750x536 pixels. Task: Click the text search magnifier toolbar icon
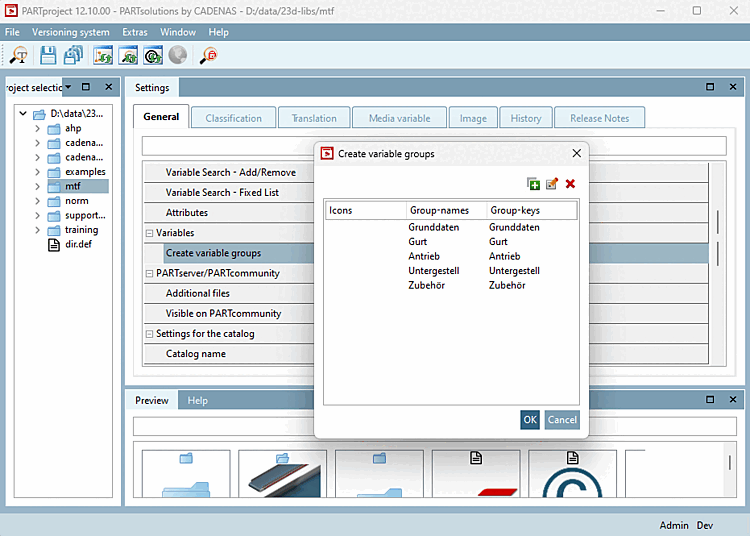(19, 55)
